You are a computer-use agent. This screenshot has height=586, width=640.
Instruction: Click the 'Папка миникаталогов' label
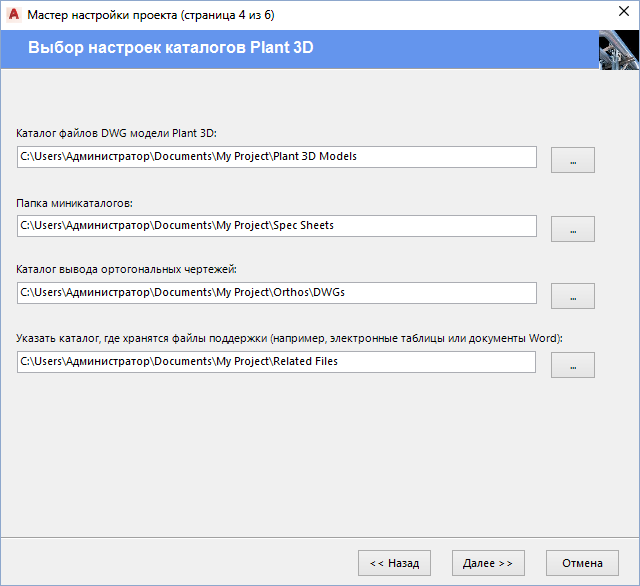coord(74,203)
